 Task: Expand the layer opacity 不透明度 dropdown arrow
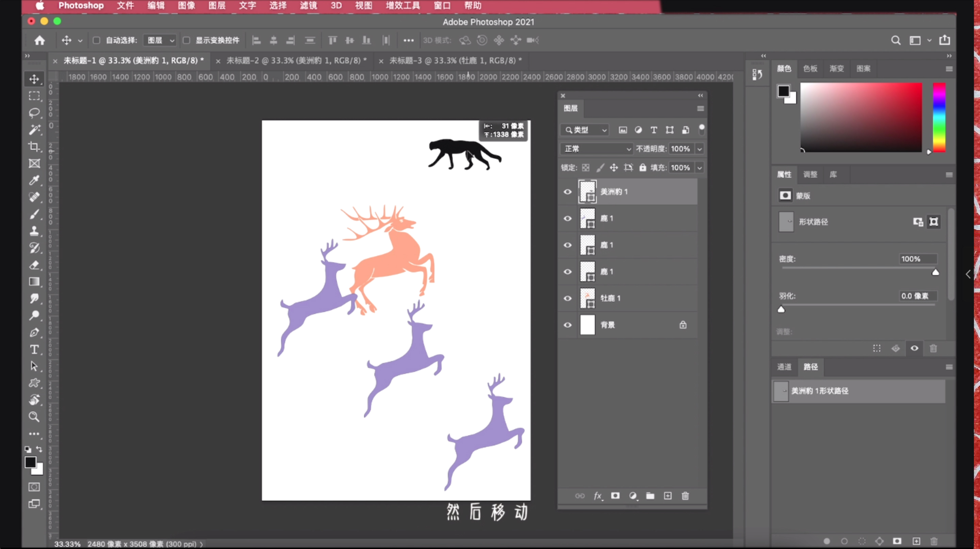point(699,149)
